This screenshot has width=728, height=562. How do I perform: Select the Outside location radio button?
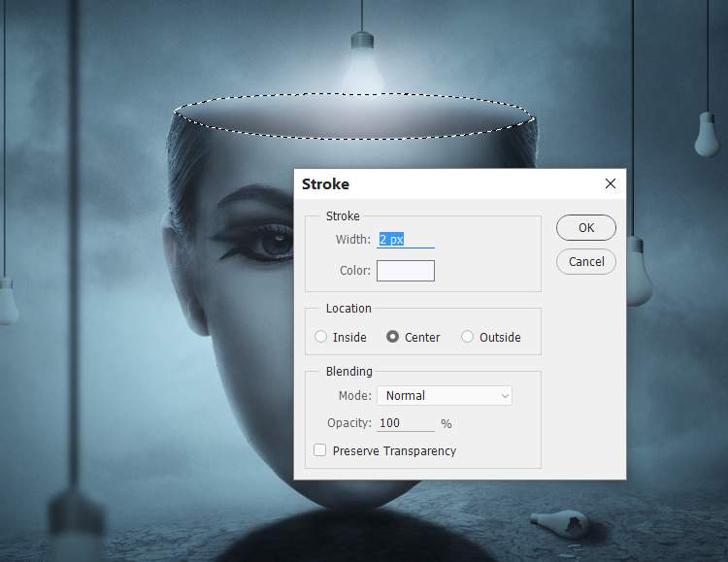tap(467, 336)
